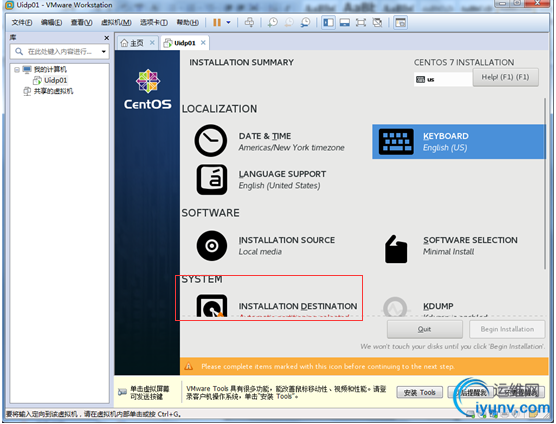Viewport: 556px width, 424px height.
Task: Toggle the library sidebar view icon
Action: [x=328, y=23]
